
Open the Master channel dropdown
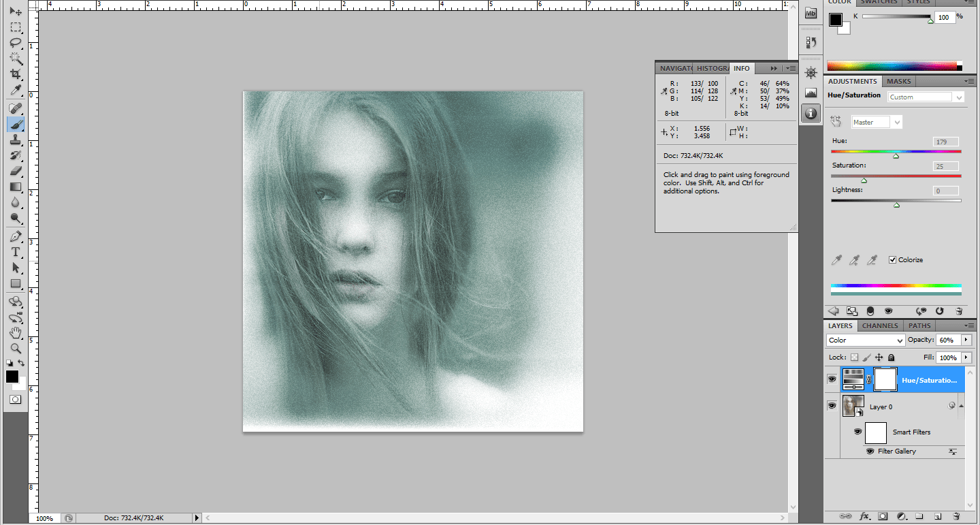tap(877, 123)
